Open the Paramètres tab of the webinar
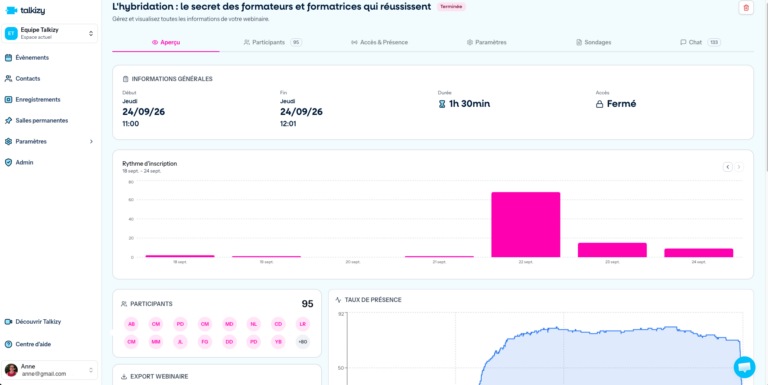This screenshot has width=768, height=385. pos(487,43)
